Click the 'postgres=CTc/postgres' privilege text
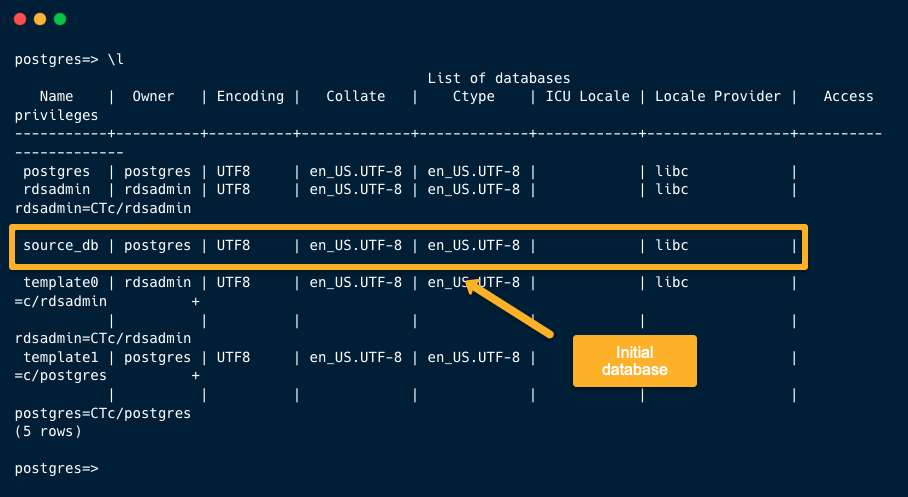 [x=102, y=414]
